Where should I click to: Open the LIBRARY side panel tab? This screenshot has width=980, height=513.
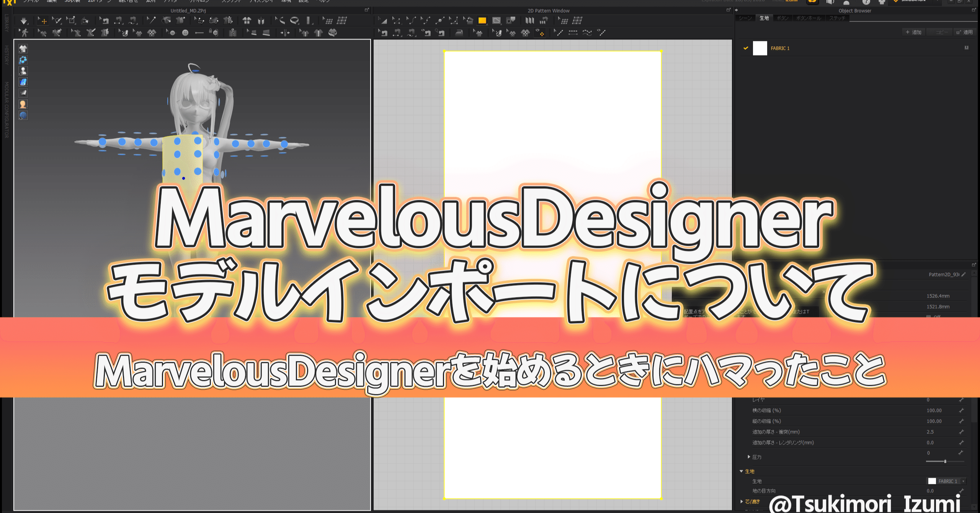[x=7, y=23]
